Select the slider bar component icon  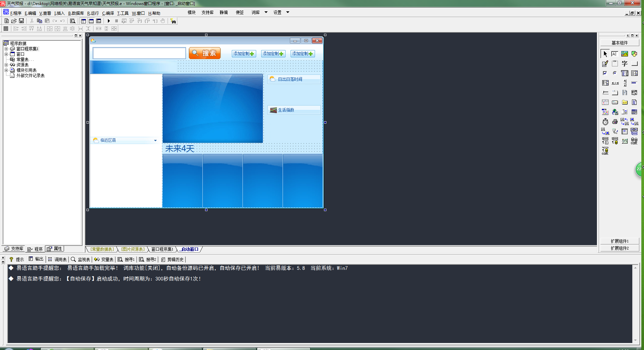point(605,93)
